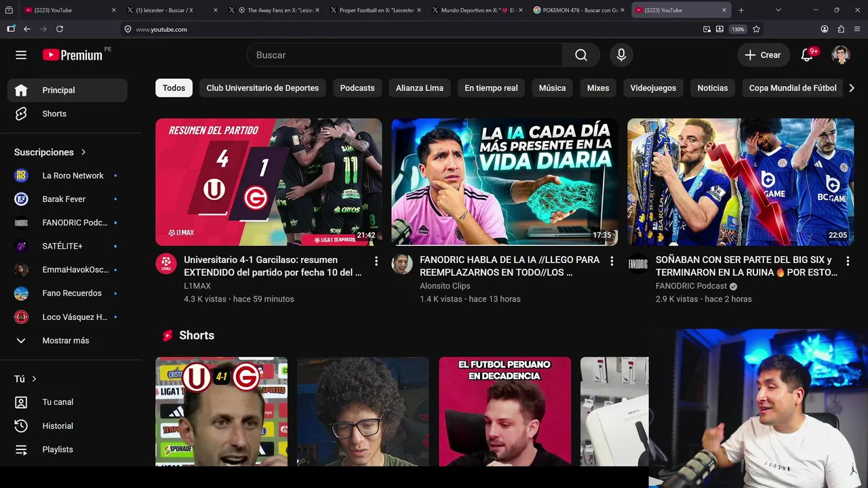
Task: Select the Alianza Lima filter chip
Action: point(420,88)
